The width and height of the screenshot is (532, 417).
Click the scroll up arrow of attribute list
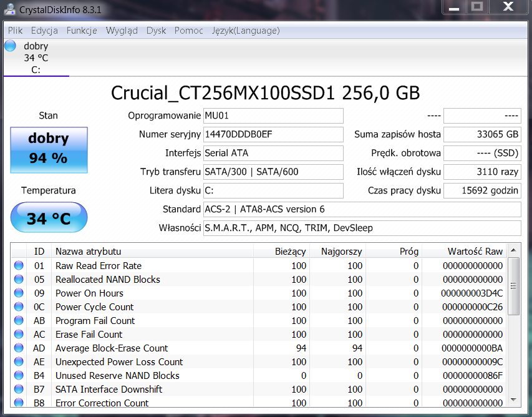[x=513, y=250]
